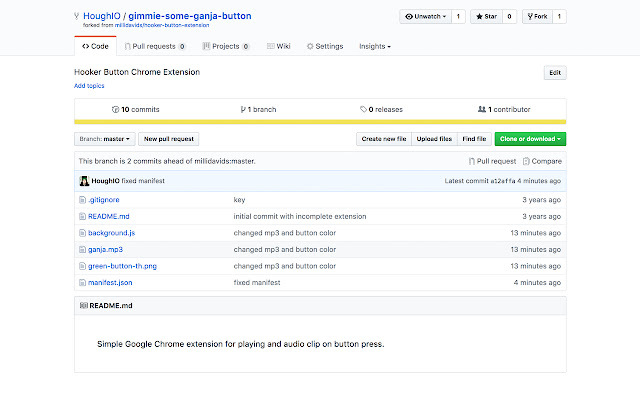
Task: Click the .gitignore file icon
Action: coord(82,199)
